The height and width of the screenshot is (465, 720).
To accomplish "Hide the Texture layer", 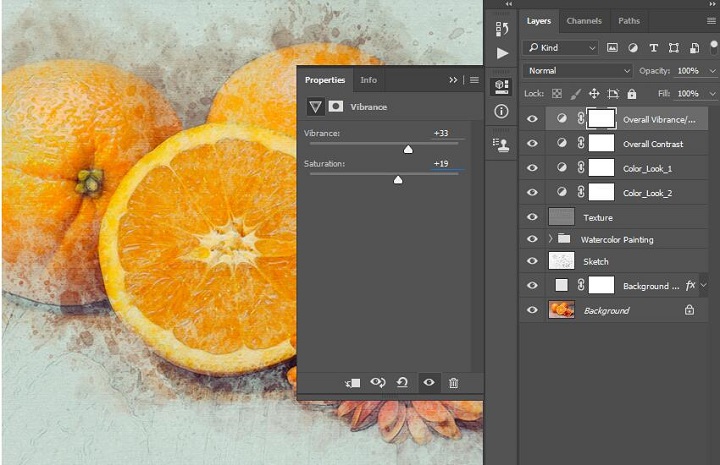I will (x=532, y=217).
